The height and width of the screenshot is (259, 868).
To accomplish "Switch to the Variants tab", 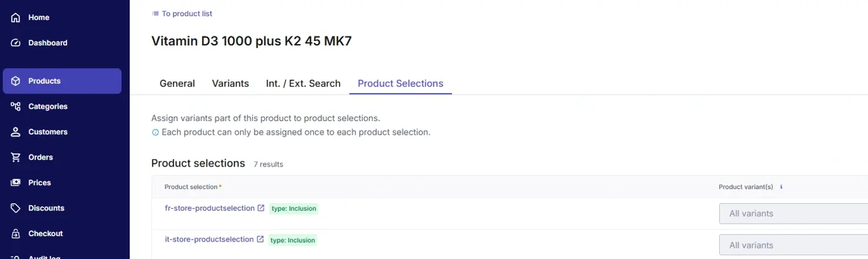I will [x=230, y=83].
